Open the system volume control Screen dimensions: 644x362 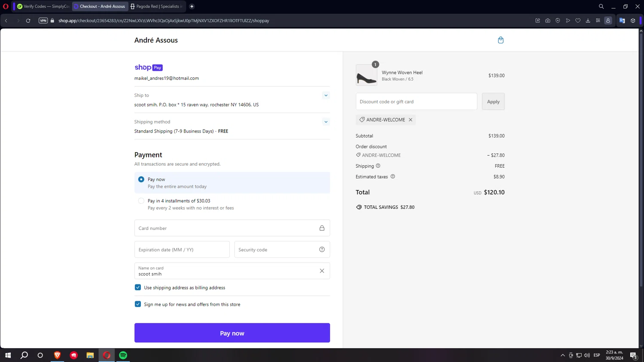[587, 355]
